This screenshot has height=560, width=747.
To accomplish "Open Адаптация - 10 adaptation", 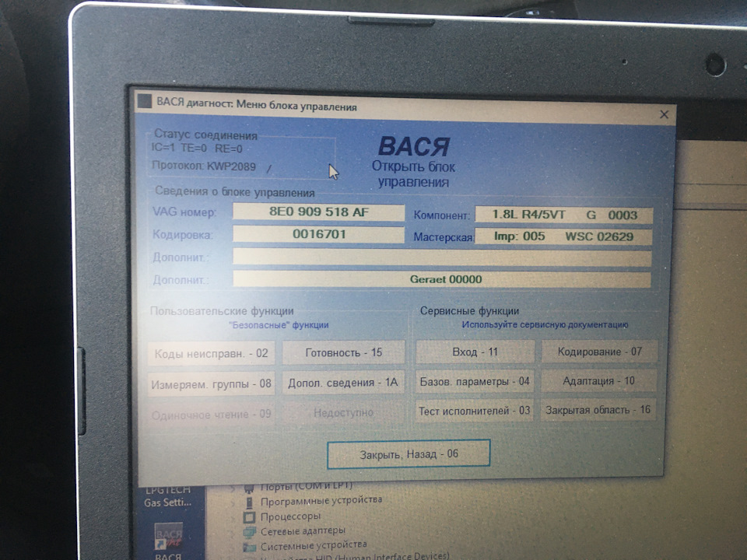I will click(598, 381).
